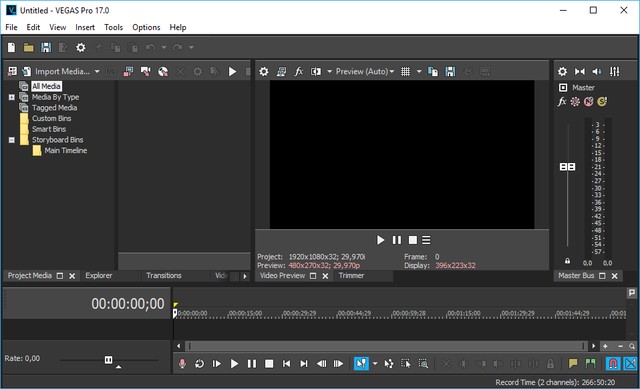Image resolution: width=640 pixels, height=389 pixels.
Task: Select the Project Media tab
Action: 29,276
